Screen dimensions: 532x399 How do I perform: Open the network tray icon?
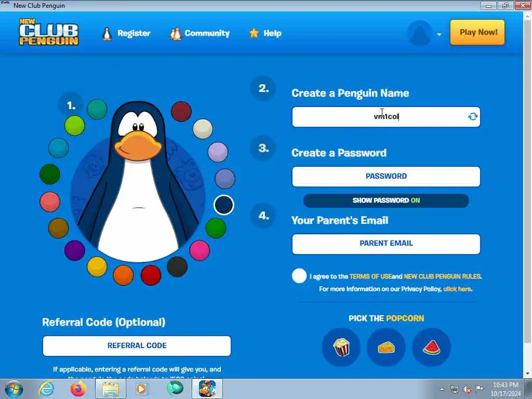point(454,390)
